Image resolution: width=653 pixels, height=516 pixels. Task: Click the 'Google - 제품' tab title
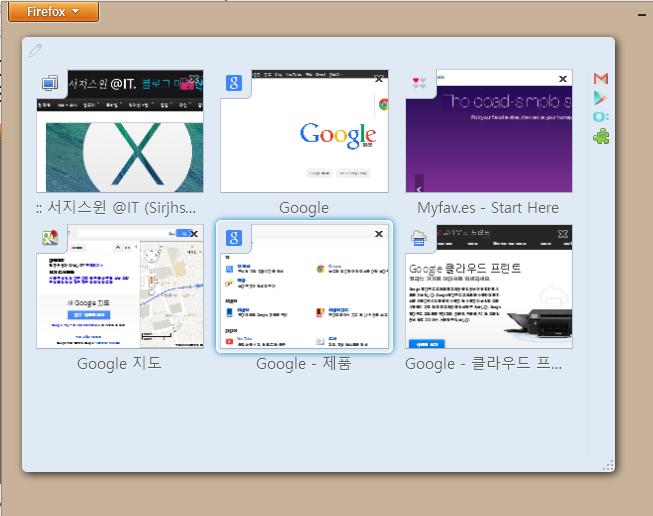coord(304,363)
